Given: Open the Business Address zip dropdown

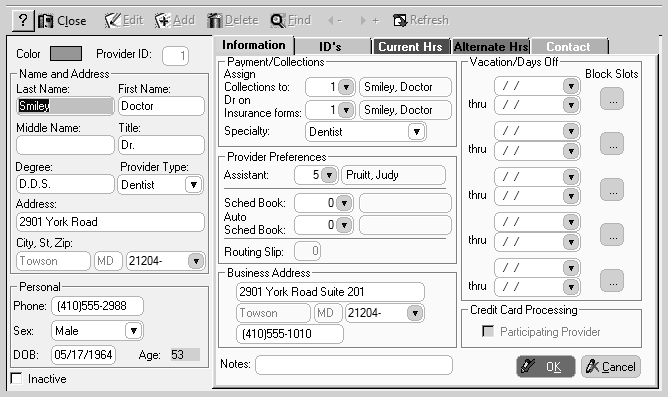Looking at the screenshot, I should [415, 313].
